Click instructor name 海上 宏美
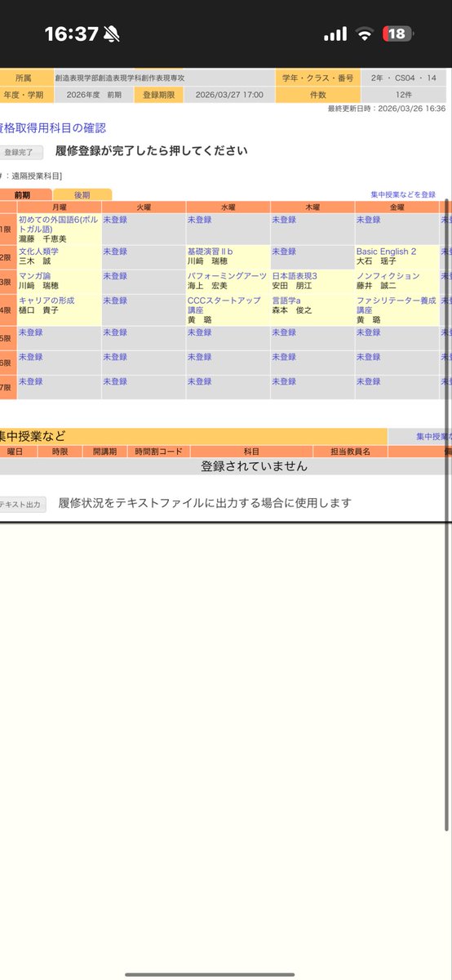Viewport: 452px width, 980px height. pos(207,286)
